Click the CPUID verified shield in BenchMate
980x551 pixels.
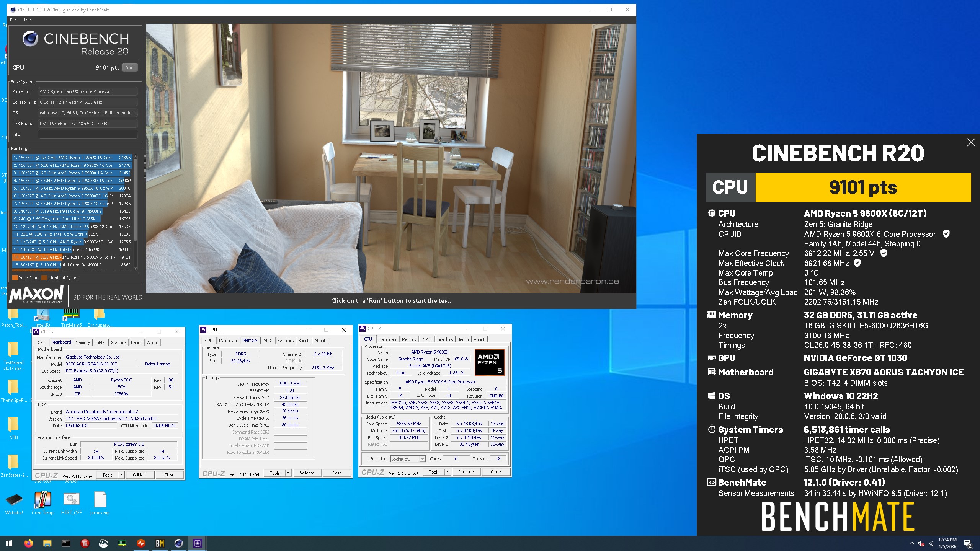(946, 234)
